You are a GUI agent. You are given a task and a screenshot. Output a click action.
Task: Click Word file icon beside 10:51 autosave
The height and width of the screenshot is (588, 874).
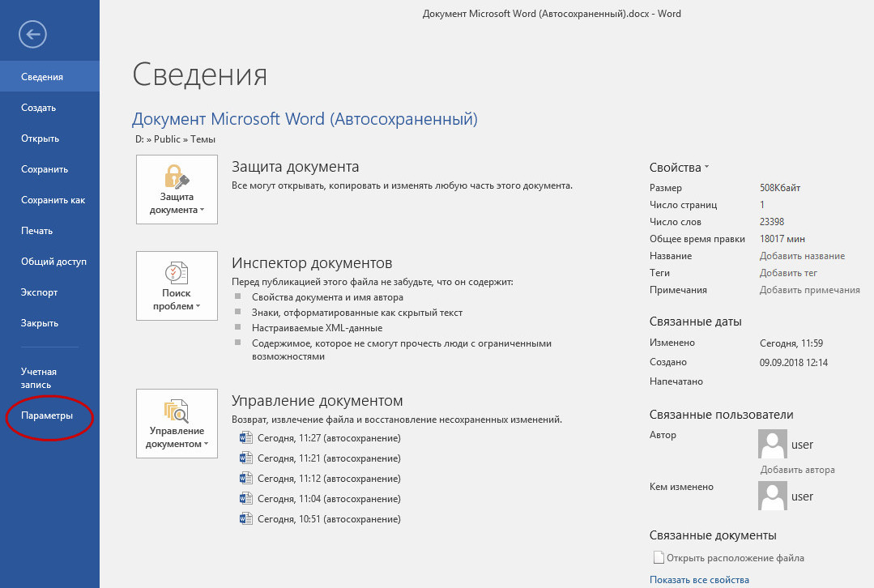(245, 519)
